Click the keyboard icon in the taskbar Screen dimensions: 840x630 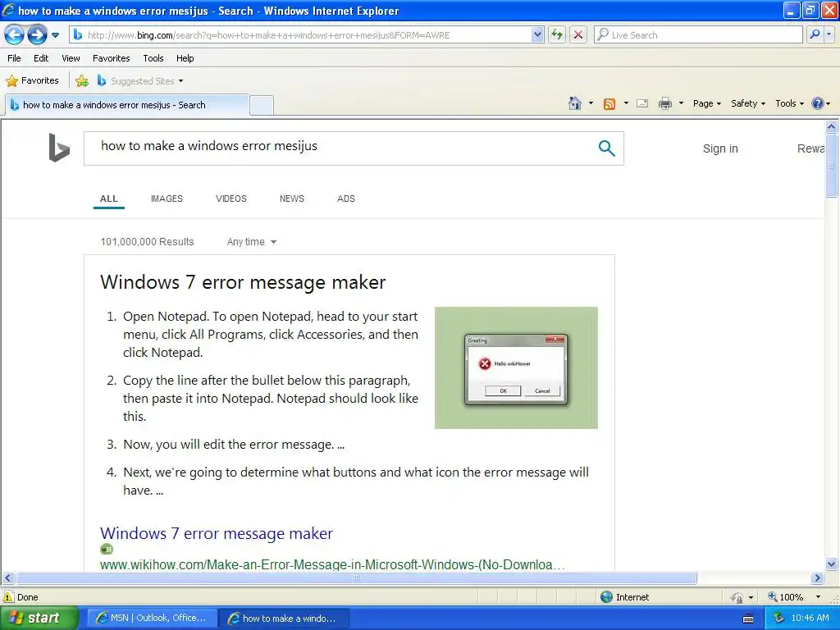tap(748, 619)
